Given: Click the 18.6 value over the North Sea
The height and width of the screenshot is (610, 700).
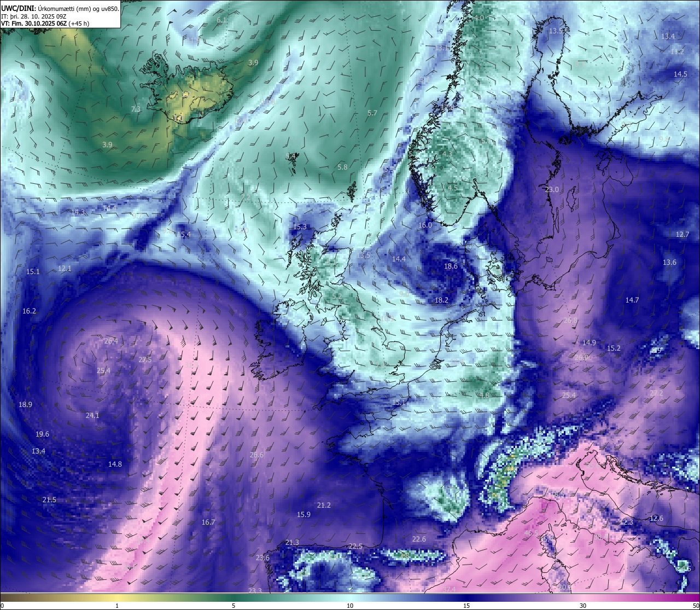Looking at the screenshot, I should [x=451, y=266].
